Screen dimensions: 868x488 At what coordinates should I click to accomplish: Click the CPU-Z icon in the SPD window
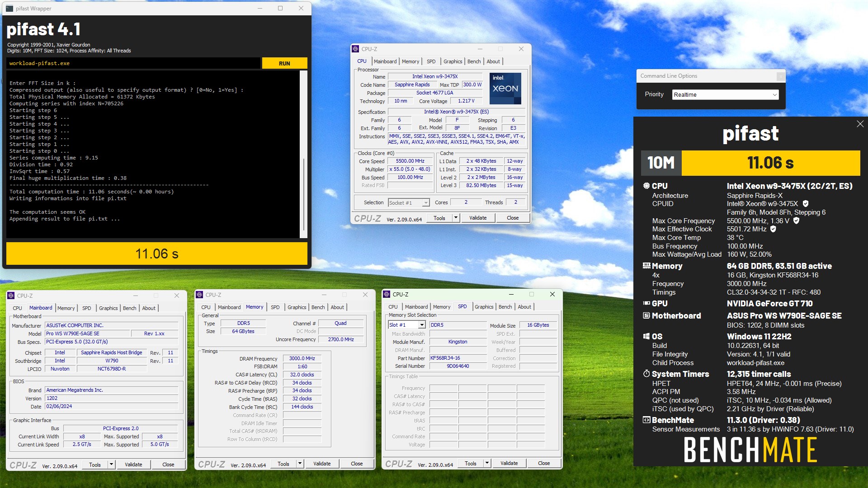click(387, 294)
